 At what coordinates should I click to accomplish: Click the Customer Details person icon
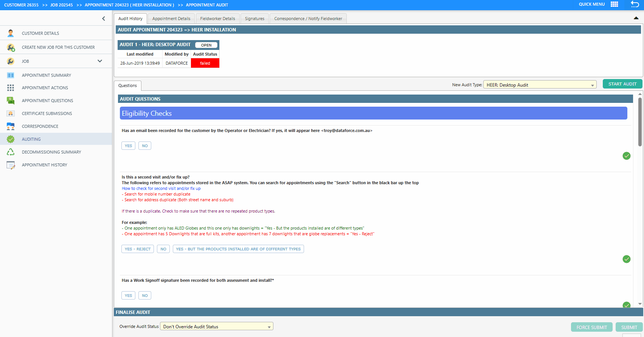point(11,33)
